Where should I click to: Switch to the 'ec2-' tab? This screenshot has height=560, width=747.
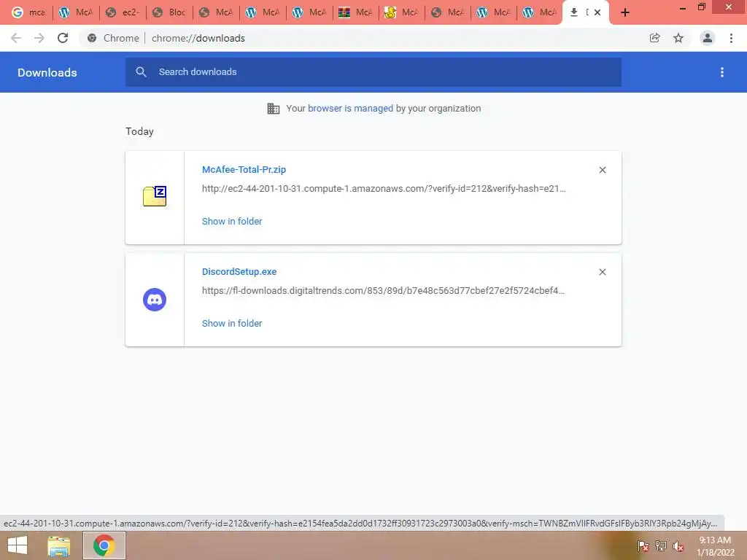coord(123,12)
